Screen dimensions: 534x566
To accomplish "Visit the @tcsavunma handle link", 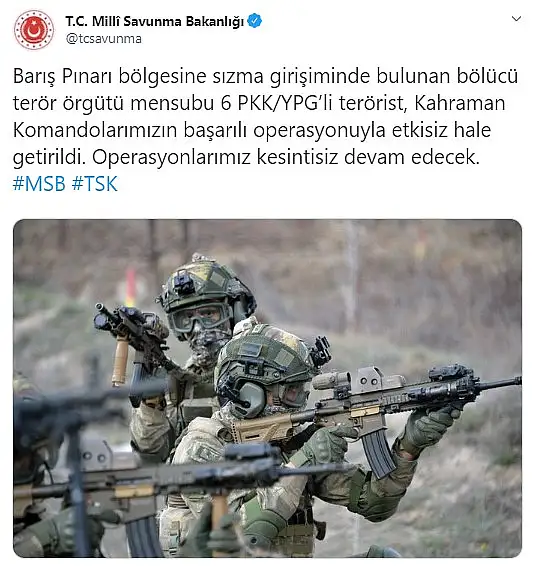I will [104, 39].
